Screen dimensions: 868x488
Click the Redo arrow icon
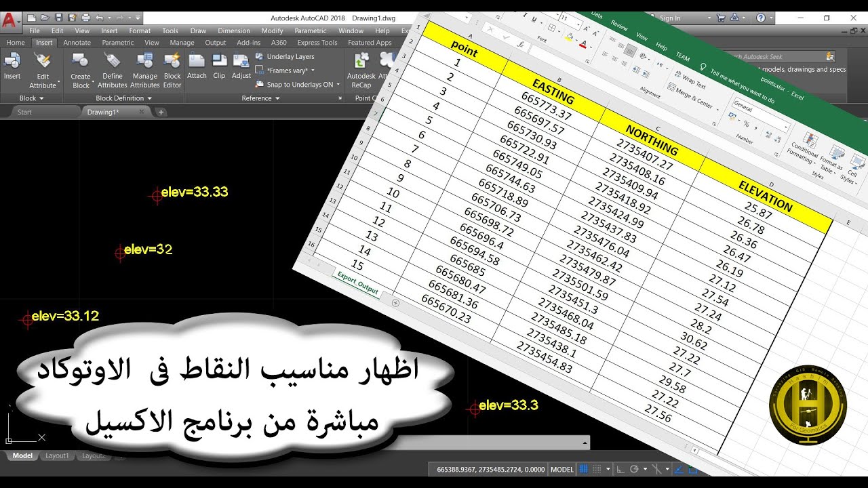[119, 18]
